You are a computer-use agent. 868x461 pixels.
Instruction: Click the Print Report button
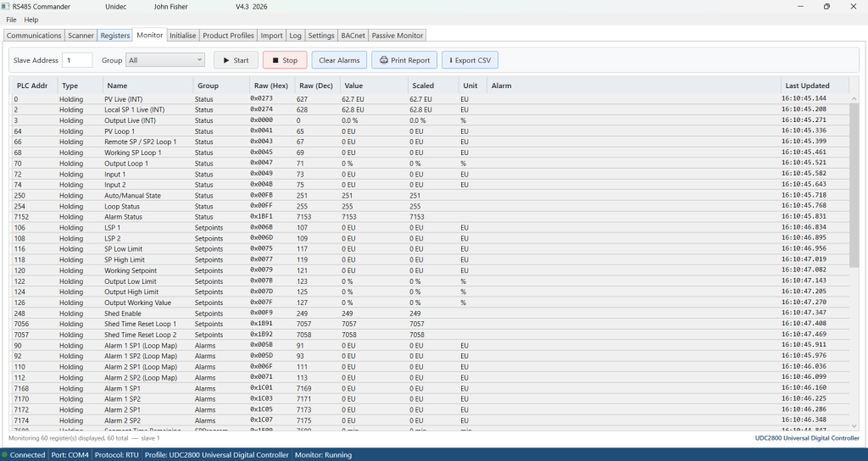(x=404, y=60)
